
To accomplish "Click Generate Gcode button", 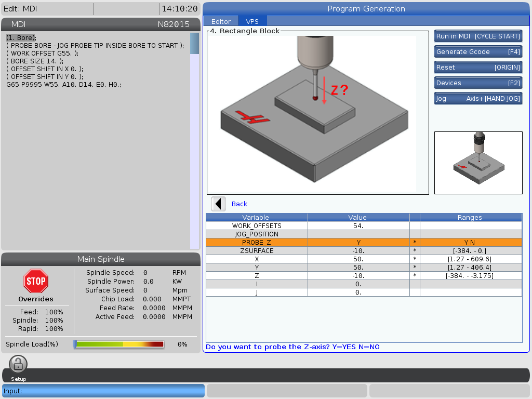I will [478, 52].
